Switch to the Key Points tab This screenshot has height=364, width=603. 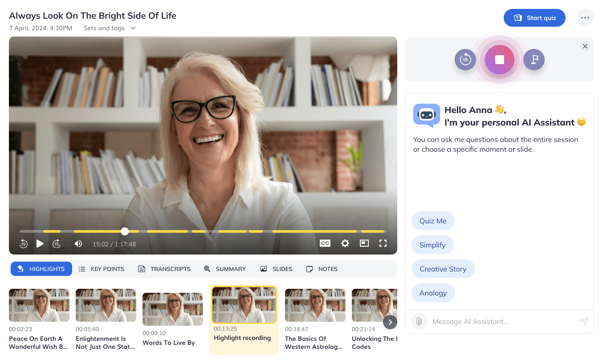pos(102,269)
